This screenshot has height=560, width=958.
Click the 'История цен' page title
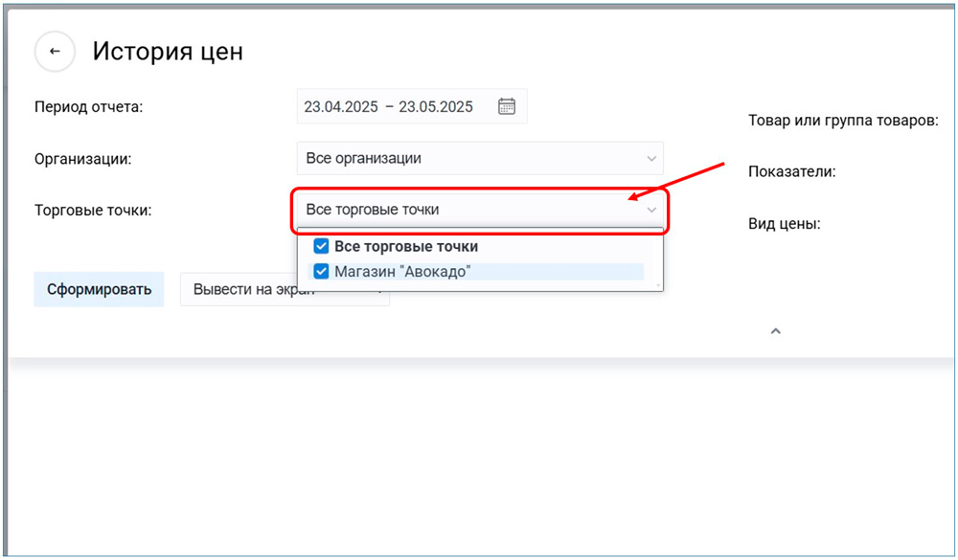click(168, 52)
